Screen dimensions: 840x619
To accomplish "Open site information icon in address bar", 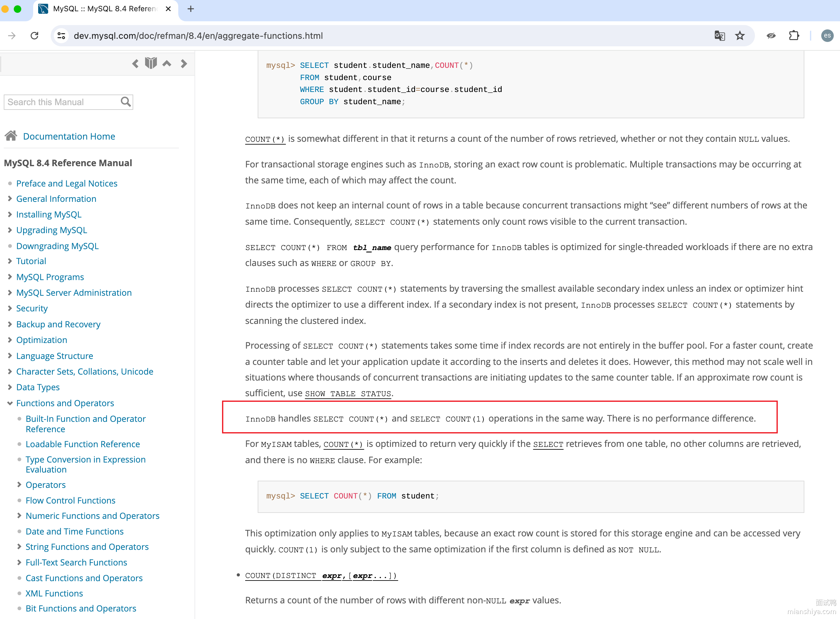I will pos(61,36).
